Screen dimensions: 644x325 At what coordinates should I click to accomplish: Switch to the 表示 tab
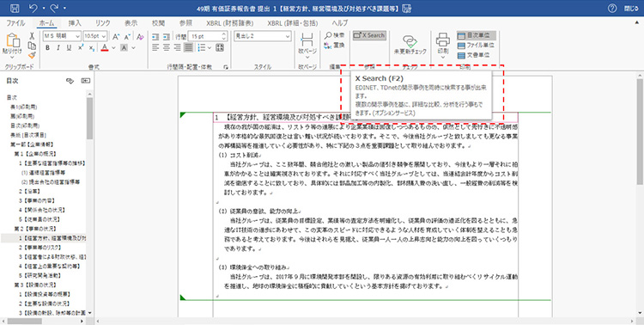tap(131, 22)
